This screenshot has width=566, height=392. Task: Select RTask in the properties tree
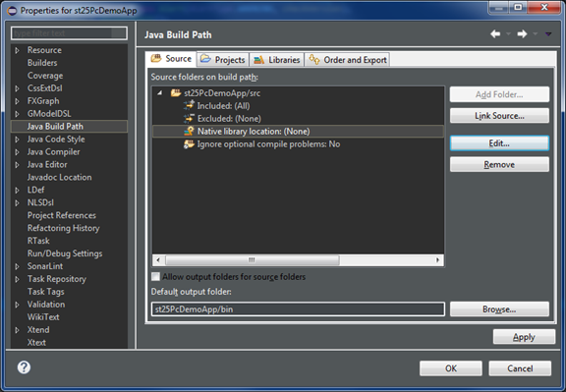click(38, 241)
